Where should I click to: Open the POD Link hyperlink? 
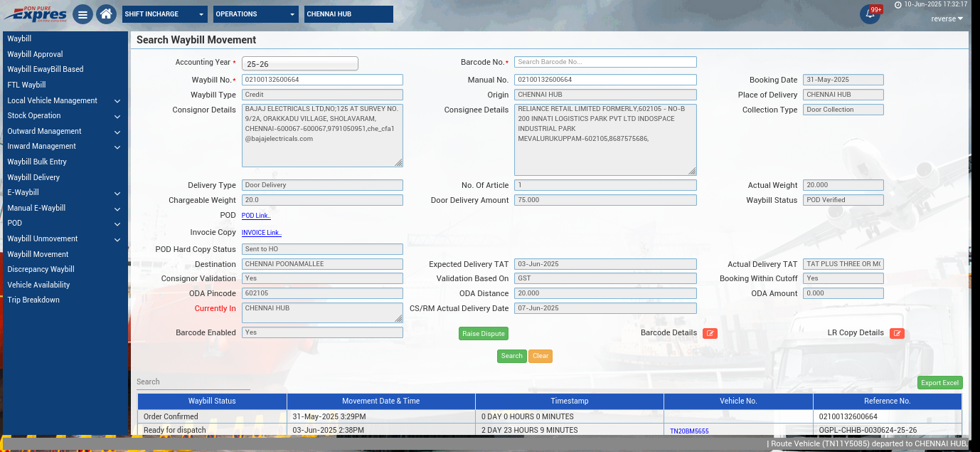coord(256,216)
